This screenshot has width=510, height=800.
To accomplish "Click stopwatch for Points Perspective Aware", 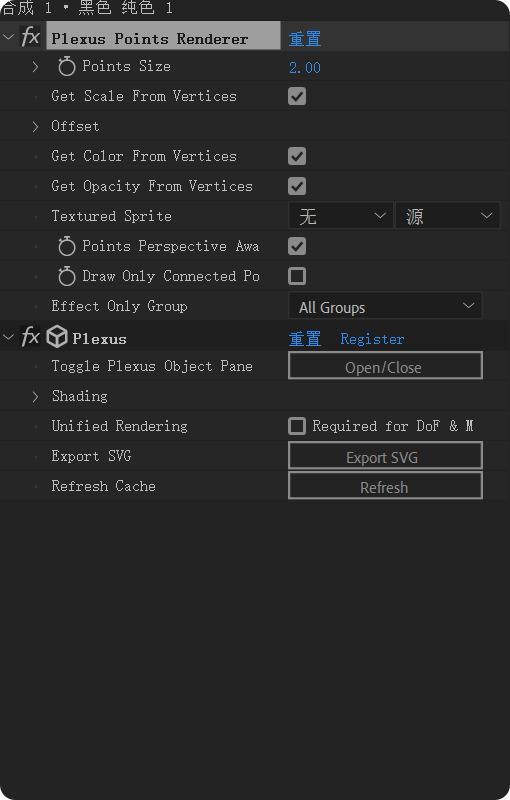I will coord(67,246).
